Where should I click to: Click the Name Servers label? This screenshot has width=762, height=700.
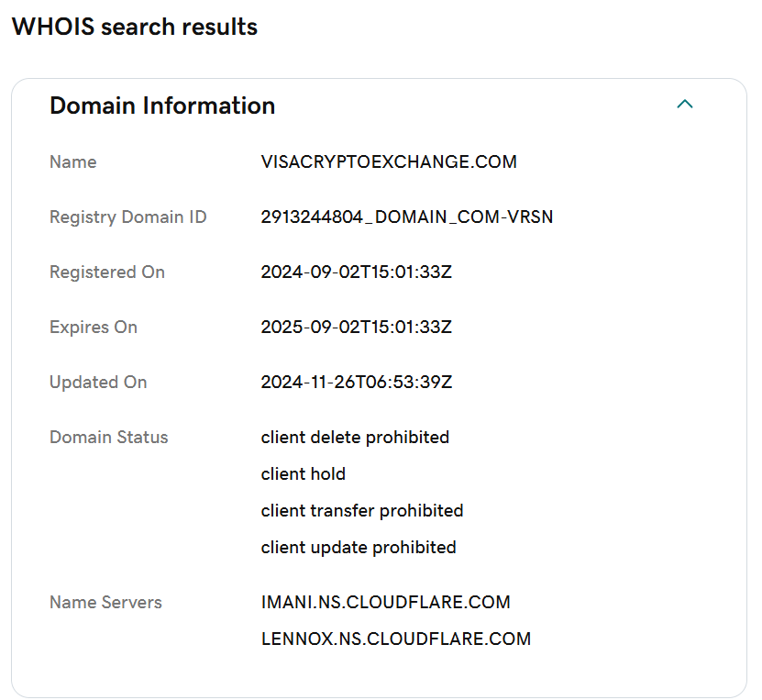(x=105, y=602)
